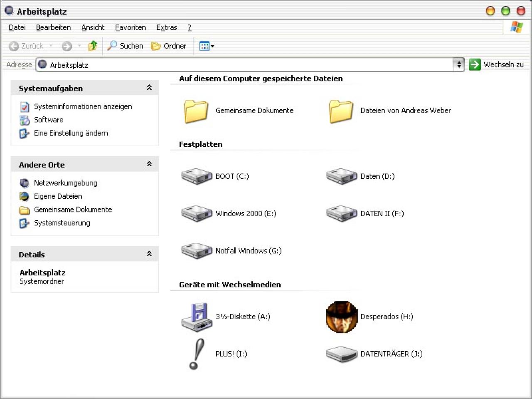Click the yellow minimize window button
This screenshot has width=532, height=399.
pyautogui.click(x=490, y=11)
